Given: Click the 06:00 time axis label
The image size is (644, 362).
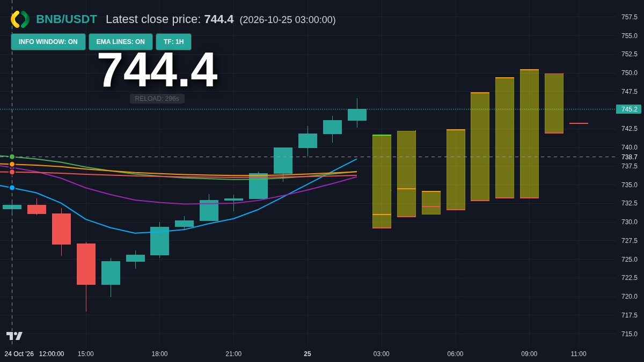Looking at the screenshot, I should coord(456,354).
